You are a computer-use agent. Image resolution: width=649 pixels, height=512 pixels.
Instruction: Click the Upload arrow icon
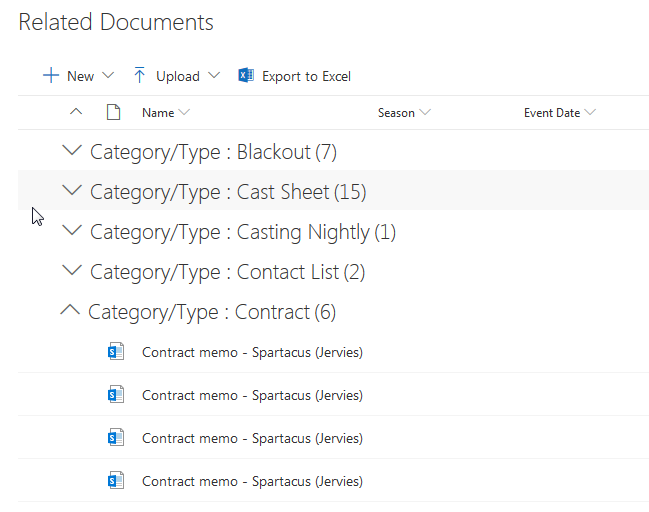point(140,76)
